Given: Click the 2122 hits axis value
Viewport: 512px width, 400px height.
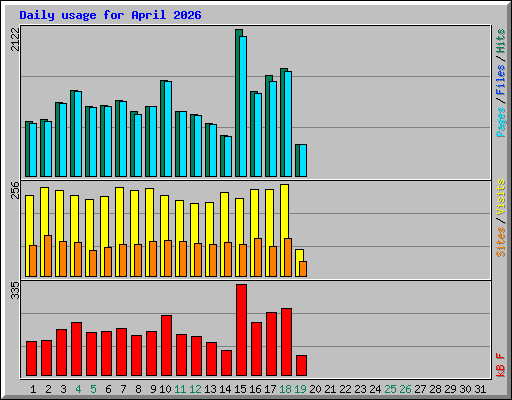Looking at the screenshot, I should [x=15, y=39].
